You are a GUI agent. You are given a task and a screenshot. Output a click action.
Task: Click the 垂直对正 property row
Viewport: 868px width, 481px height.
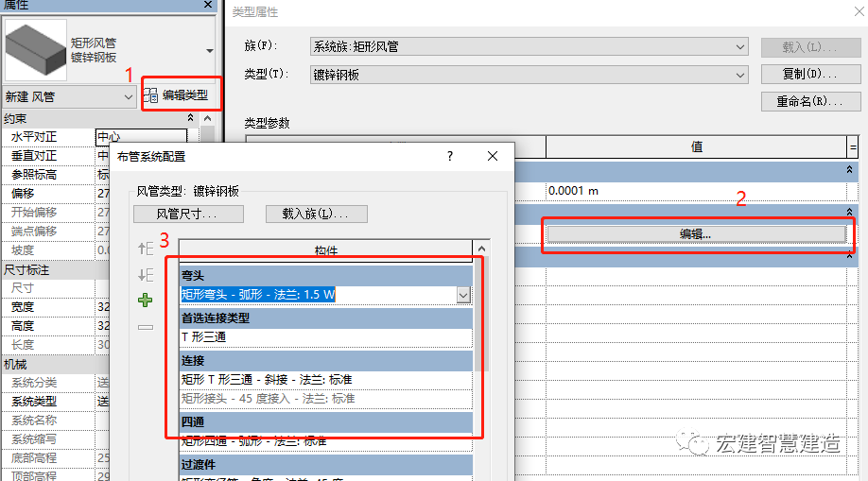(x=56, y=156)
